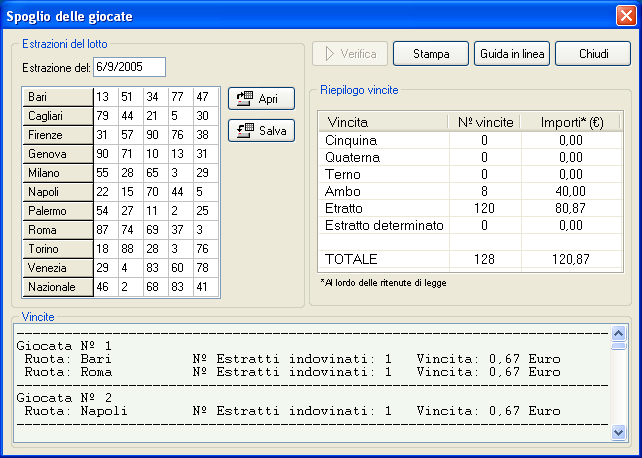Select the Ambo row in summary

470,191
